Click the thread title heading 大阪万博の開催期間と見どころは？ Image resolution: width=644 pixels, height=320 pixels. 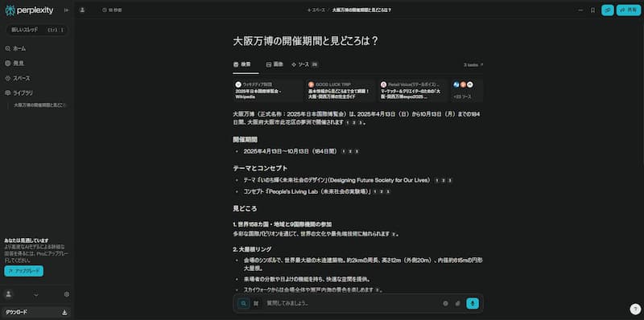(x=306, y=42)
